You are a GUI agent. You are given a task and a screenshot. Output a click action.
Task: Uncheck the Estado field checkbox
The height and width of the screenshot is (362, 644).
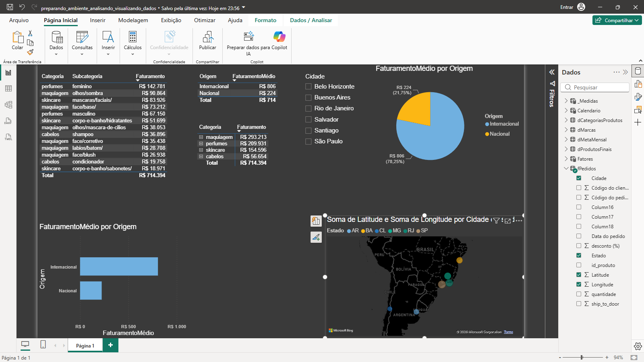click(579, 255)
